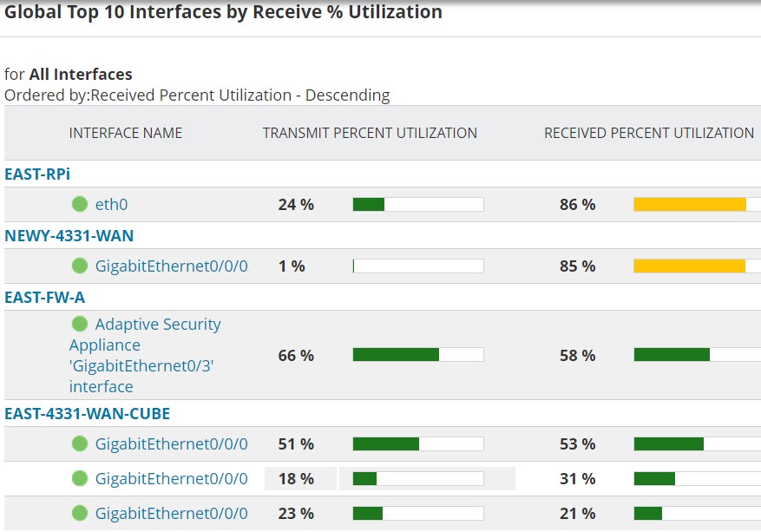Click the 66% transmit utilization bar
The width and height of the screenshot is (761, 532).
(x=417, y=355)
